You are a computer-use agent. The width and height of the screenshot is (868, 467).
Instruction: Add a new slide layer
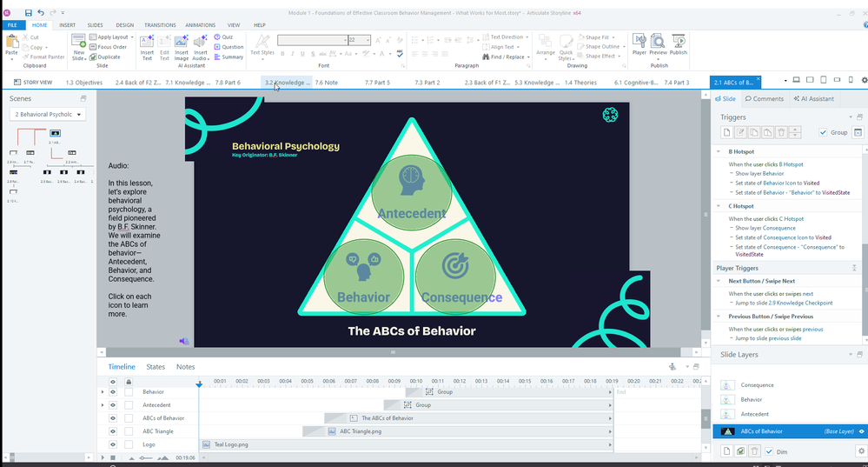pyautogui.click(x=727, y=451)
